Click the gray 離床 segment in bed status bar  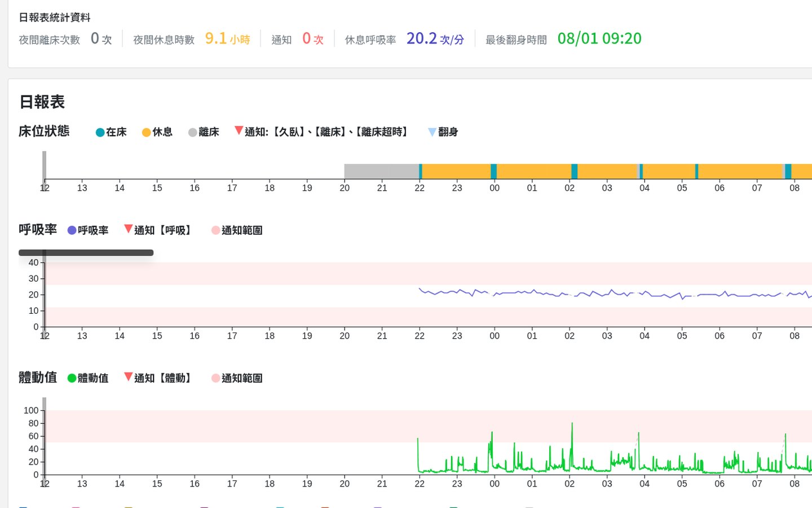point(382,172)
